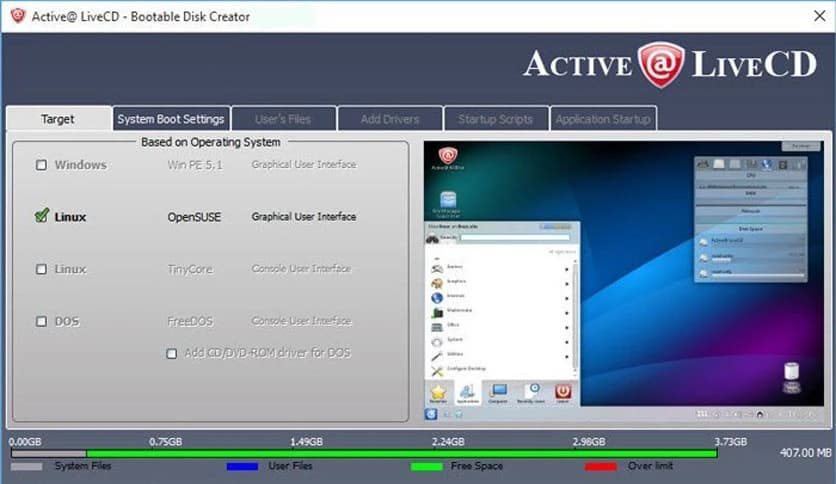This screenshot has height=484, width=836.
Task: Close the Bootable Disk Creator window
Action: coord(819,16)
